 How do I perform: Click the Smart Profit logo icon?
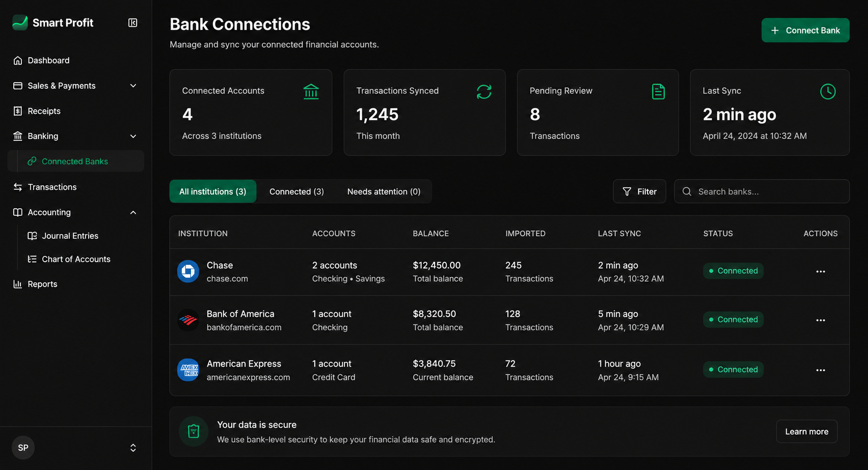[20, 22]
